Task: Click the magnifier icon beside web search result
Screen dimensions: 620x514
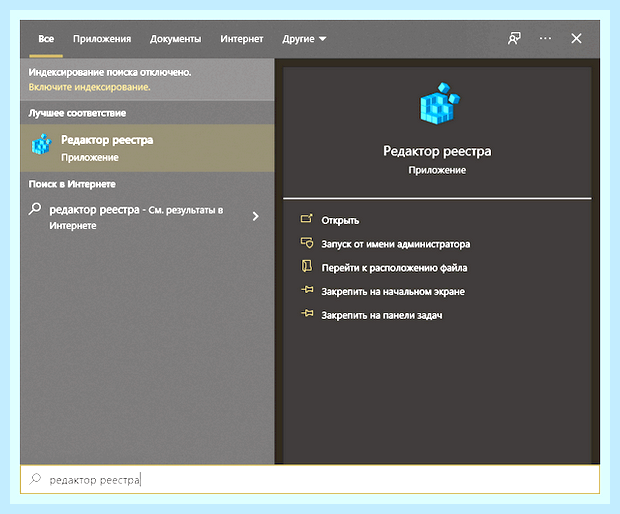Action: pyautogui.click(x=35, y=208)
